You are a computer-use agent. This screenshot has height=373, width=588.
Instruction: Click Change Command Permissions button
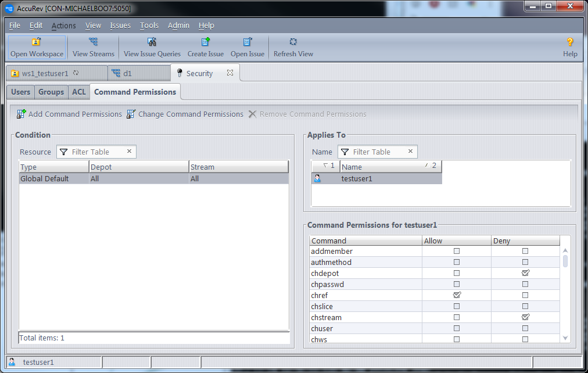click(185, 114)
